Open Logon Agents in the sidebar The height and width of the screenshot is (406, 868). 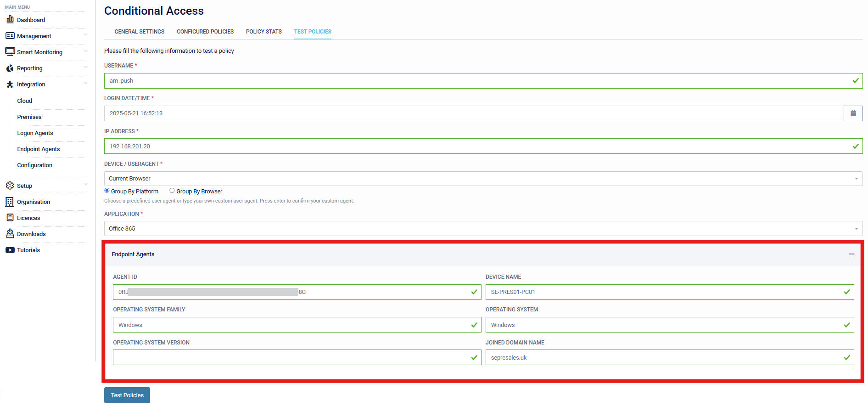click(x=35, y=133)
